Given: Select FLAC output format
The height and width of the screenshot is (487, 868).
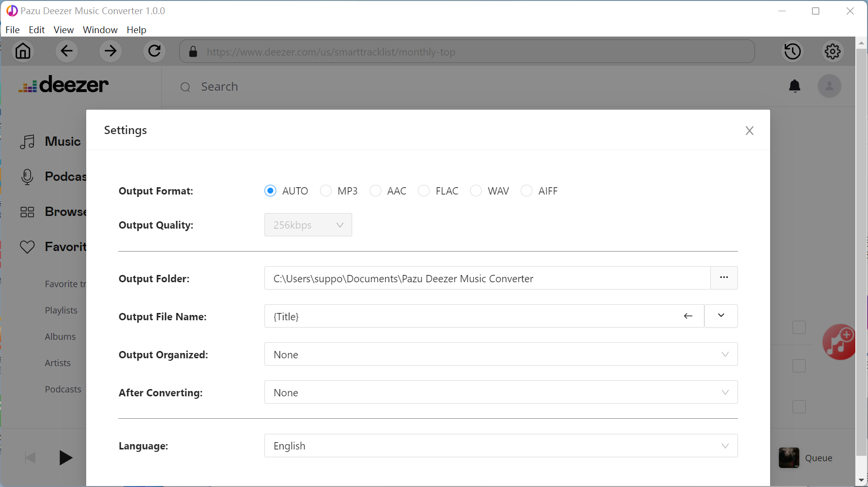Looking at the screenshot, I should point(424,191).
